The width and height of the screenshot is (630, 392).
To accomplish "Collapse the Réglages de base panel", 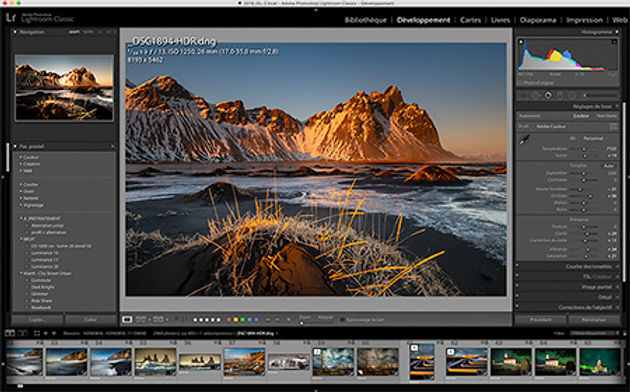I will click(x=592, y=106).
